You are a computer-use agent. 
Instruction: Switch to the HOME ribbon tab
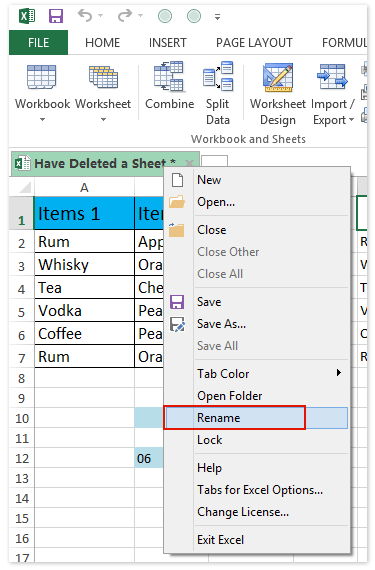point(102,43)
